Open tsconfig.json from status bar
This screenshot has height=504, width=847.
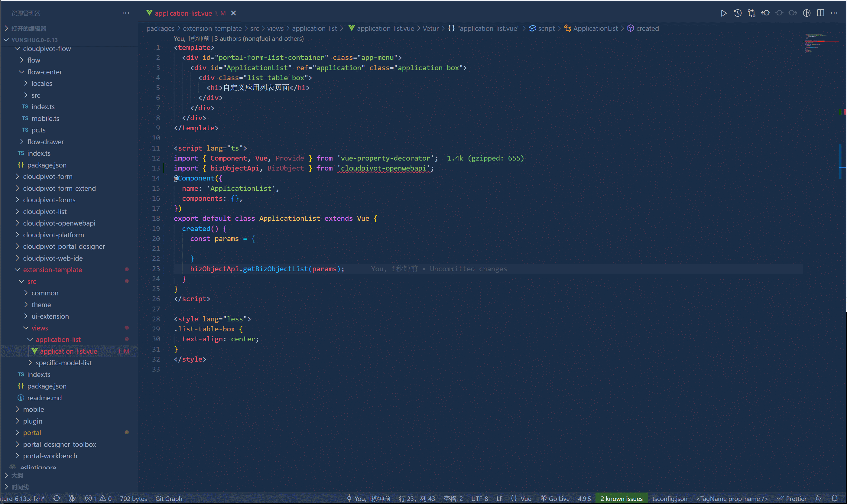[x=670, y=499]
